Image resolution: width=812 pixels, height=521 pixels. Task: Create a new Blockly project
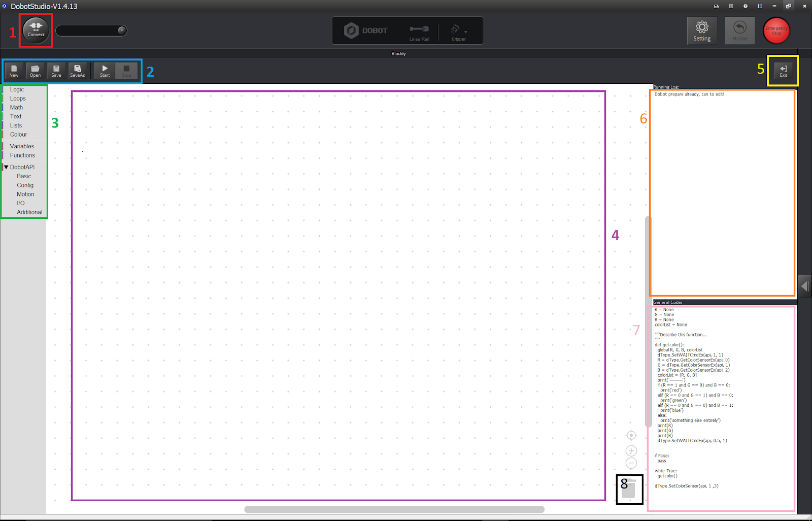[x=14, y=71]
